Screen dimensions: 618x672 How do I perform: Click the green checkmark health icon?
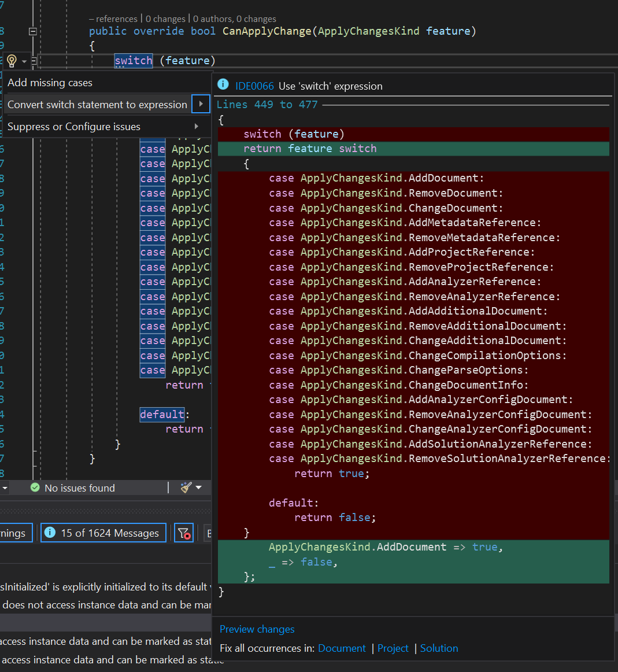[x=35, y=488]
